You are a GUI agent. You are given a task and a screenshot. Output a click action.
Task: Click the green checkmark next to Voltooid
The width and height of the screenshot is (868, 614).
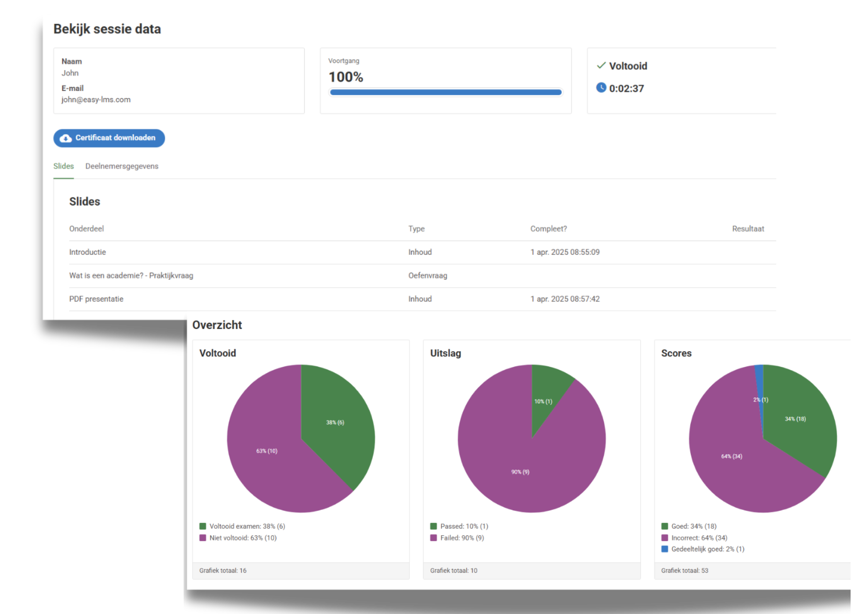[x=601, y=65]
